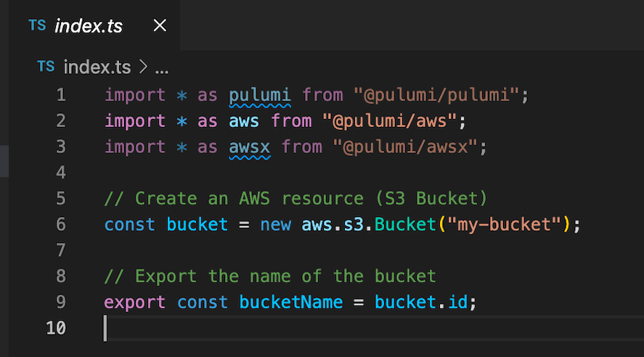Click the Bucket class name on line 6
This screenshot has width=644, height=357.
point(405,224)
